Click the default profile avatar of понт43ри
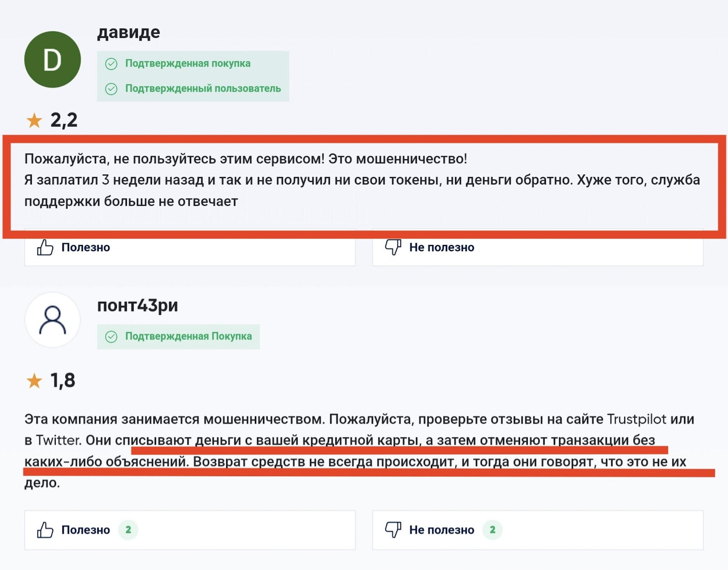728x570 pixels. pyautogui.click(x=52, y=320)
